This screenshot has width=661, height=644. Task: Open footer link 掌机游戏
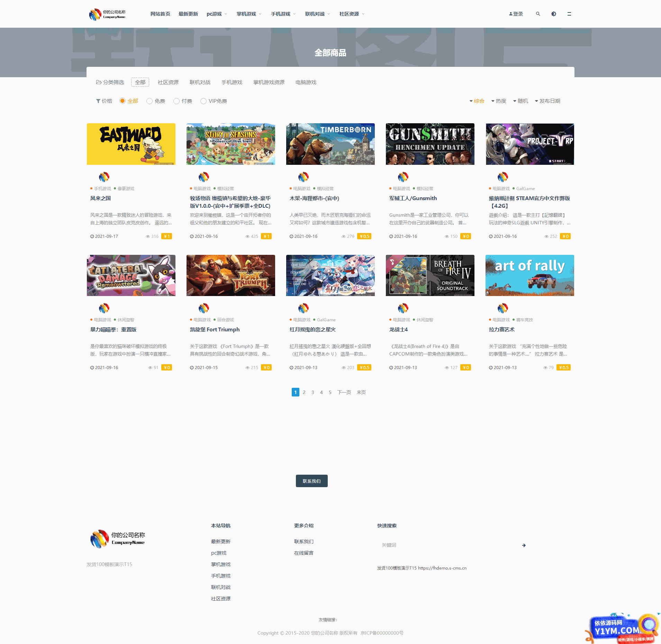click(x=221, y=564)
